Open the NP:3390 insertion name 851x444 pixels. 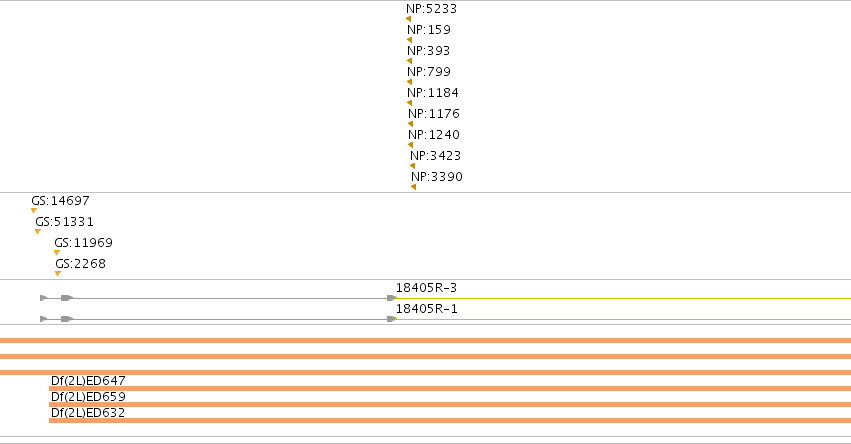coord(436,177)
